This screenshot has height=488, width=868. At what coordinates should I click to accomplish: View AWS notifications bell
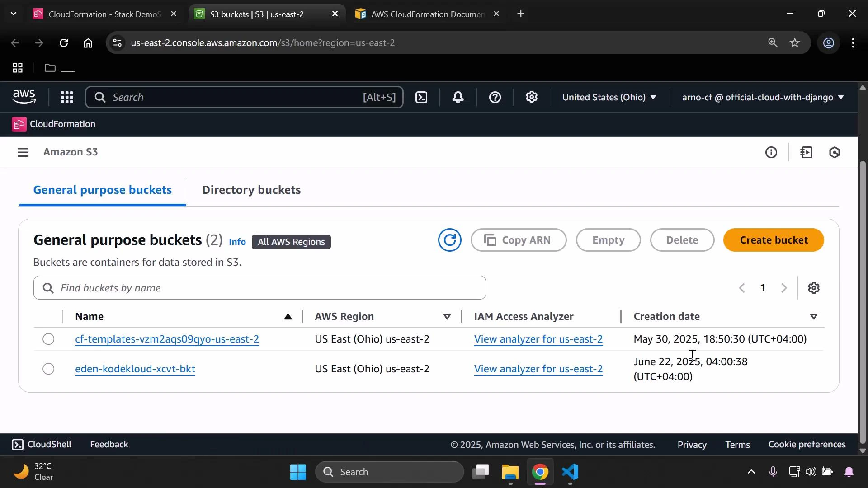pos(458,97)
